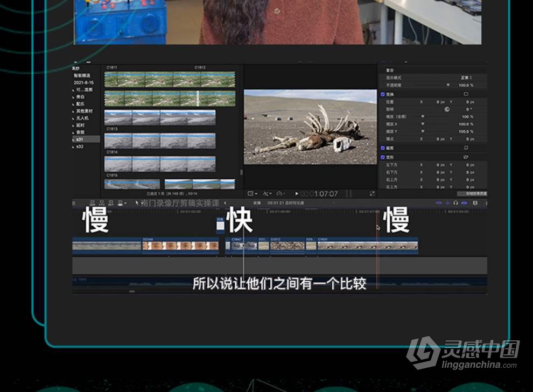533x392 pixels.
Task: Click the rotation value 0° field
Action: tap(469, 109)
